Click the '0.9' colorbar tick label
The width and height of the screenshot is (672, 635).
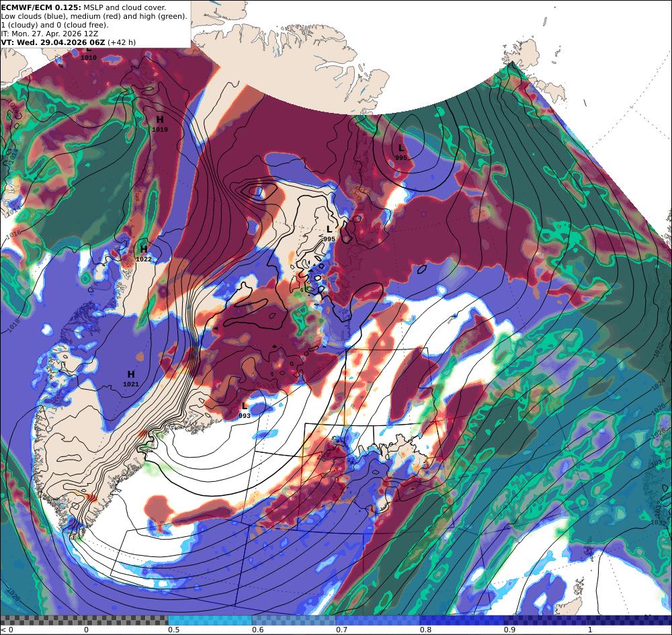tap(509, 630)
